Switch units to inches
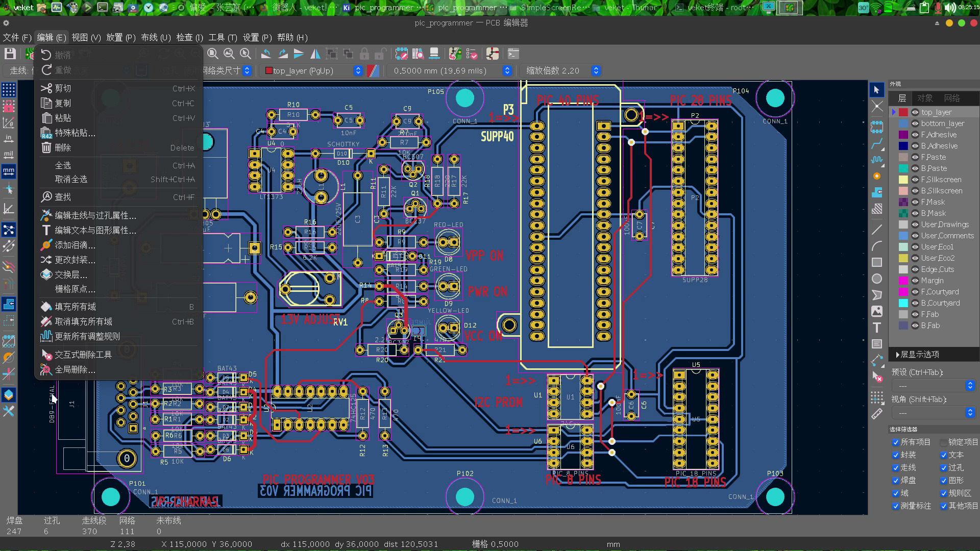The image size is (980, 551). pos(9,138)
